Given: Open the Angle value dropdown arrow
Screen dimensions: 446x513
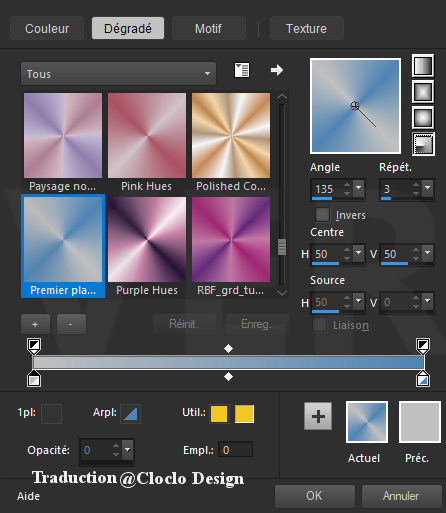Looking at the screenshot, I should 359,188.
